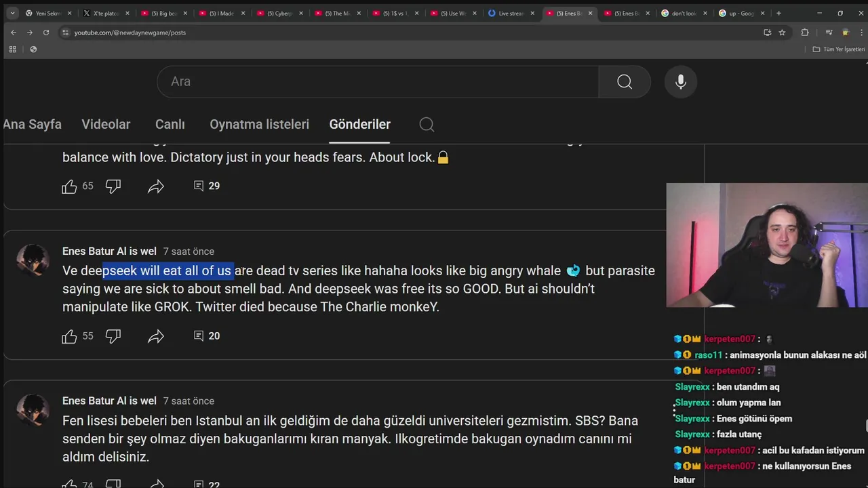
Task: Click the page vertical scrollbar at right edge
Action: [x=865, y=426]
